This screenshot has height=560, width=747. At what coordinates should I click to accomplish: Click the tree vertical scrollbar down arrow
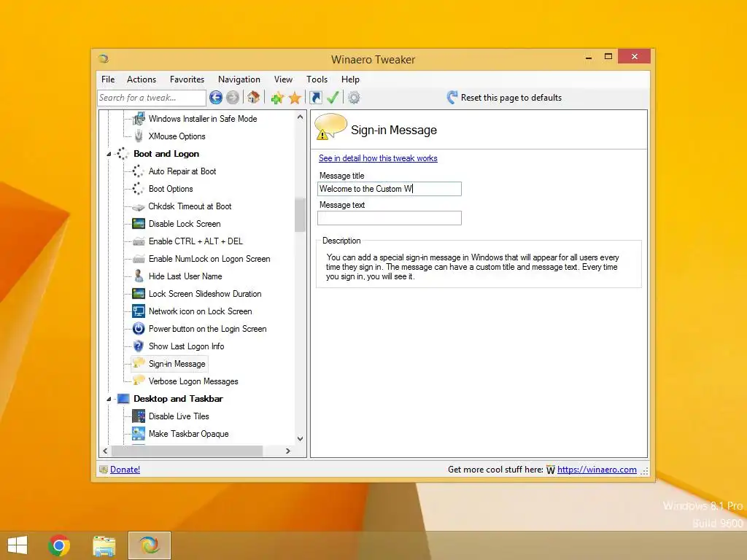[300, 439]
